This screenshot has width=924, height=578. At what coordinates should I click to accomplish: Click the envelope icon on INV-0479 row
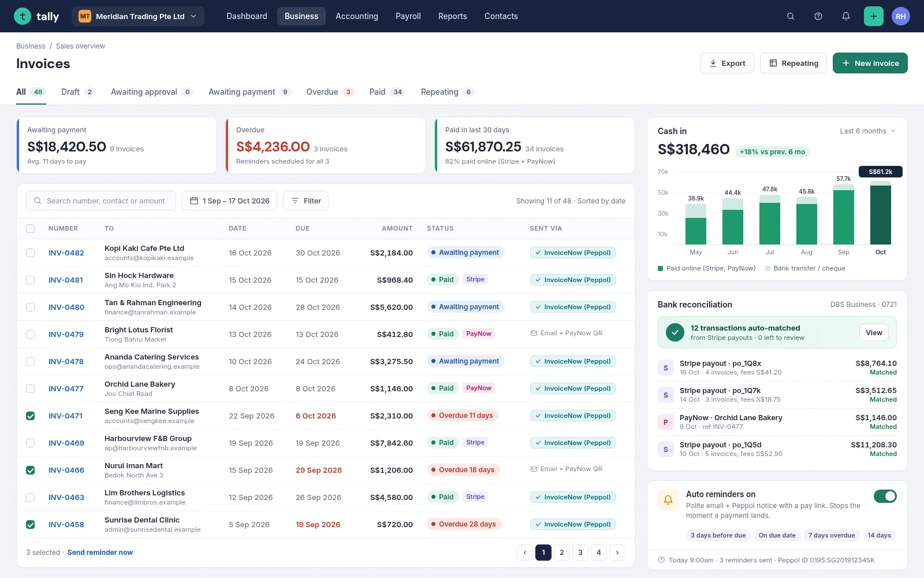[x=534, y=333]
